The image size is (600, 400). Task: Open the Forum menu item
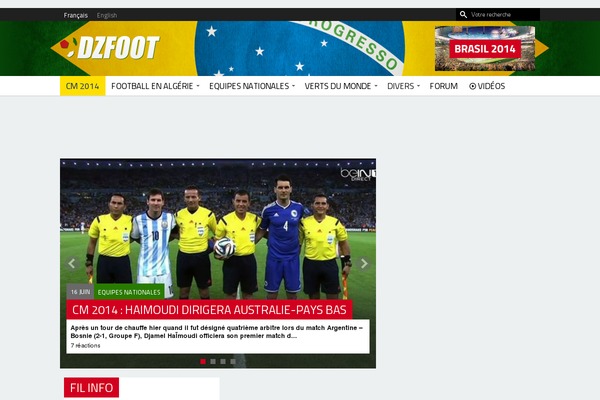443,86
